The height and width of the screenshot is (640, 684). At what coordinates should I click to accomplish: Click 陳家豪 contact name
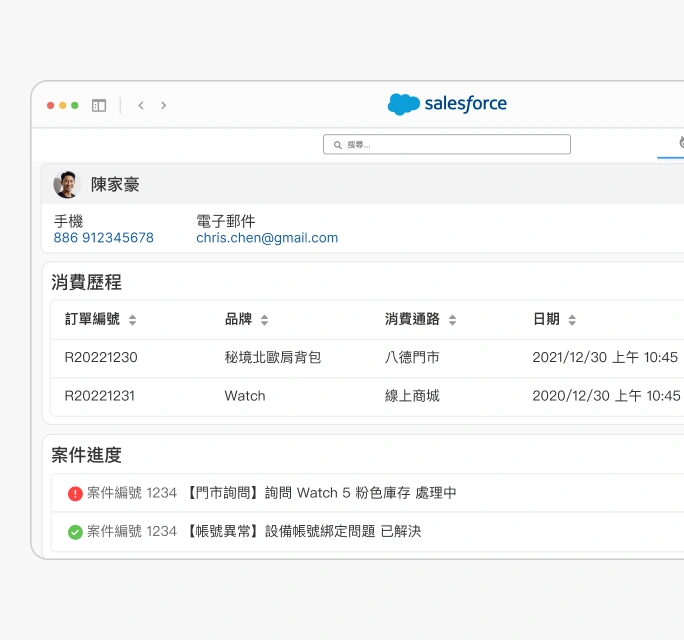[x=115, y=185]
